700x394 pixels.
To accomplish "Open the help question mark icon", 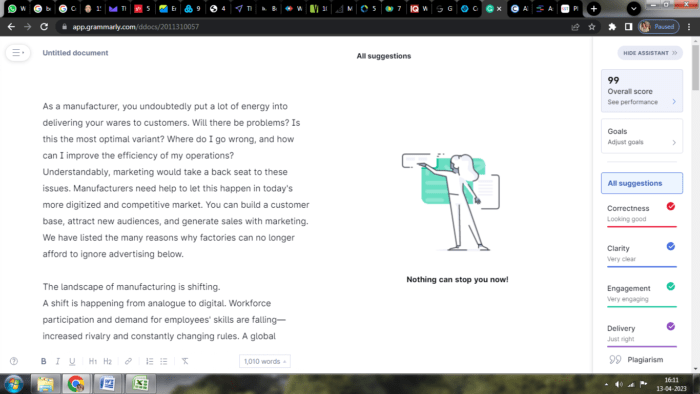I will [x=14, y=361].
